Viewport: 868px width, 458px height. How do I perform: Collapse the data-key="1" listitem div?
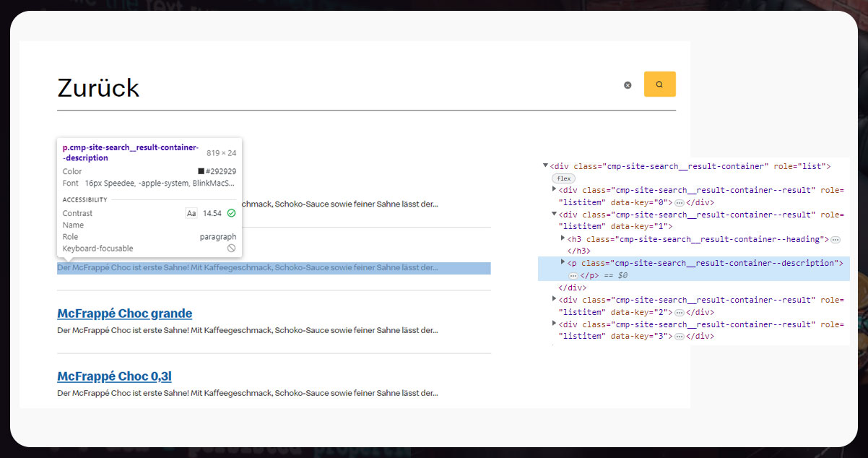555,215
